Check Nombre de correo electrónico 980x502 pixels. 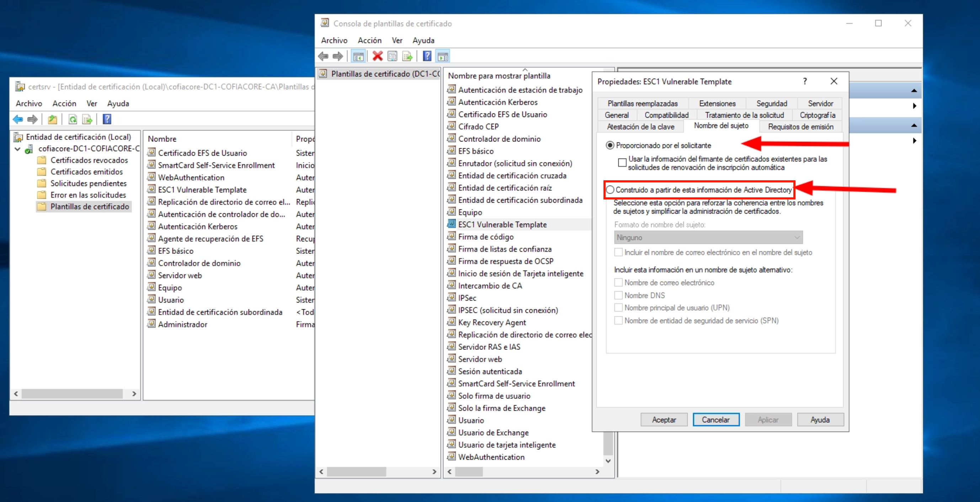[x=619, y=283]
